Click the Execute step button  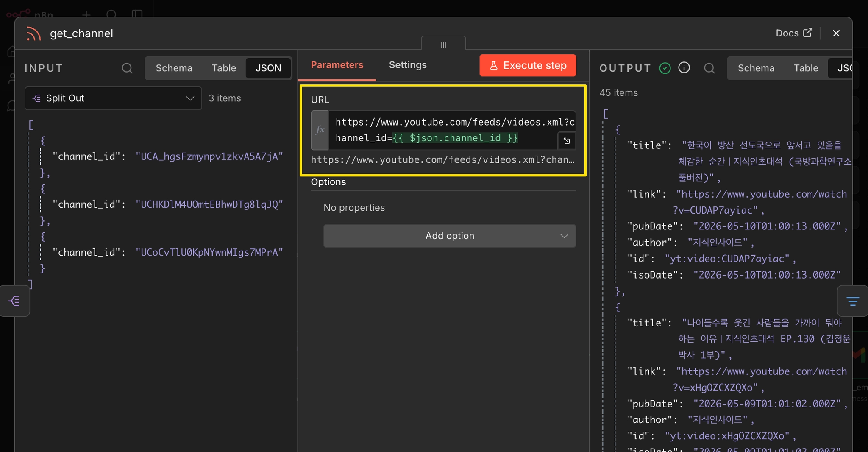[528, 65]
